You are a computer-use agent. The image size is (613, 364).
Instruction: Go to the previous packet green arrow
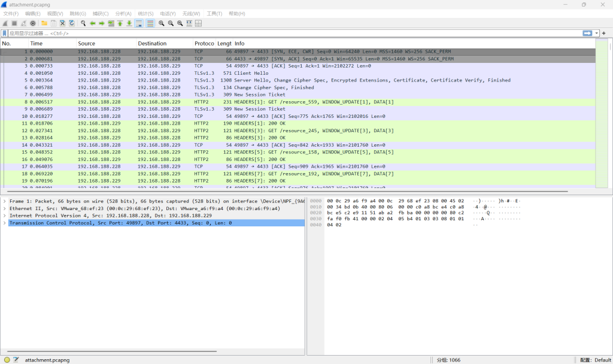(93, 23)
